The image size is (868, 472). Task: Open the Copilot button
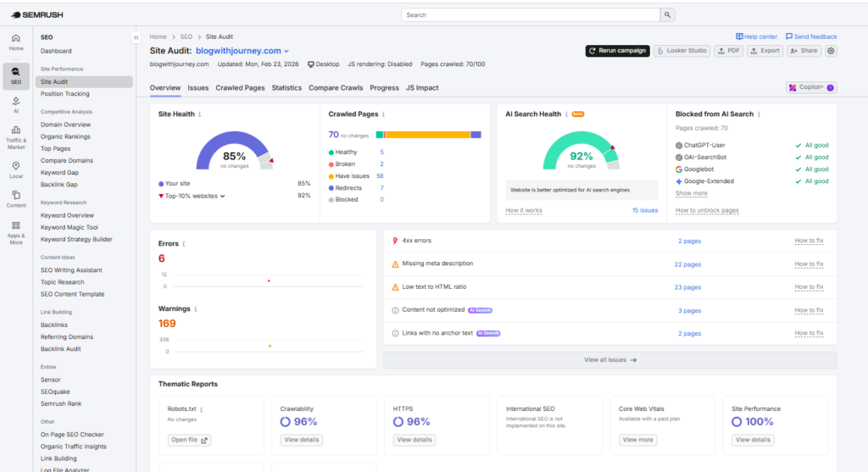pyautogui.click(x=811, y=87)
